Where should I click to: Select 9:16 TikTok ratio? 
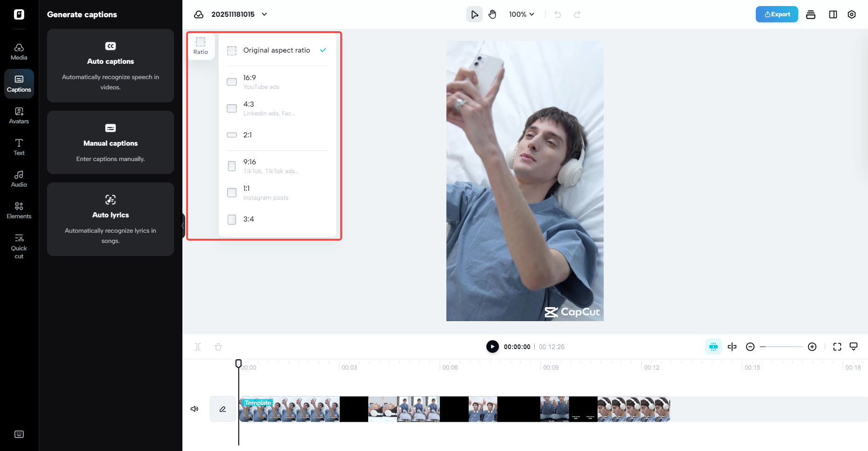(x=277, y=166)
